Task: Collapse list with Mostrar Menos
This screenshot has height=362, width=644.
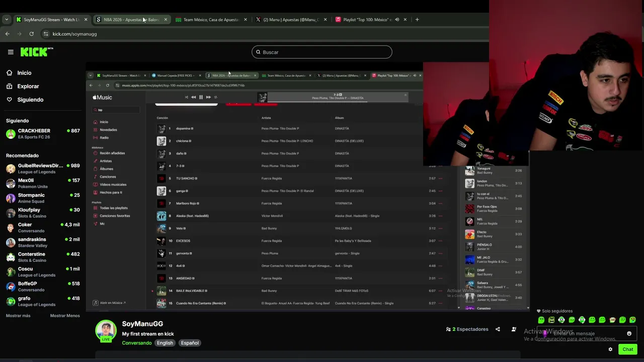Action: (65, 316)
